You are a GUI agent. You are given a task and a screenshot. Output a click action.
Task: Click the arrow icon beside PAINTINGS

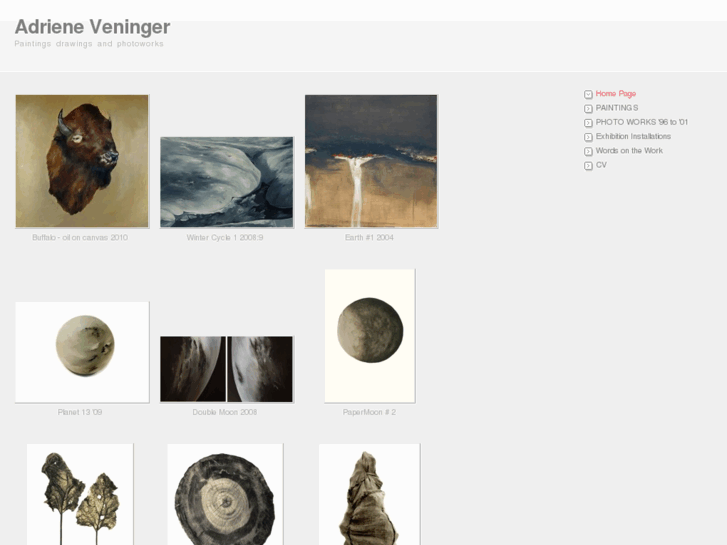(x=588, y=109)
